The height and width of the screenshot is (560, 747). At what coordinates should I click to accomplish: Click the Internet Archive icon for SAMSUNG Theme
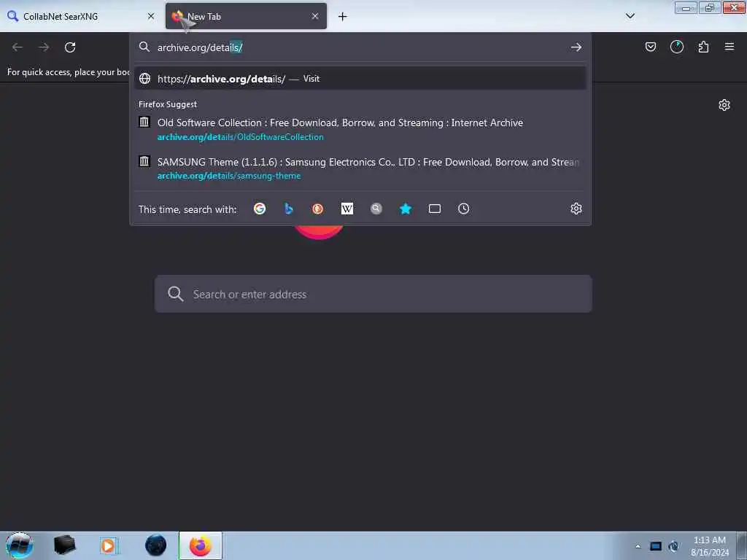click(144, 161)
